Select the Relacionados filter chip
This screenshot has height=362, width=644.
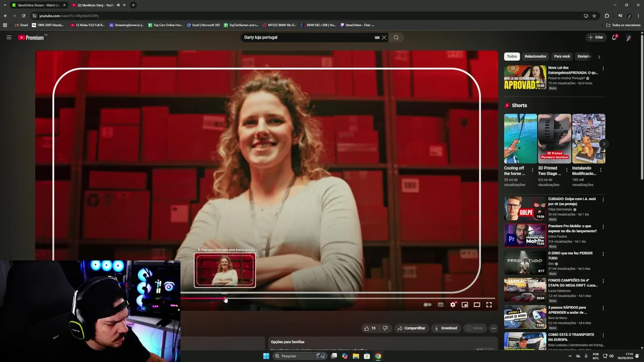point(535,56)
